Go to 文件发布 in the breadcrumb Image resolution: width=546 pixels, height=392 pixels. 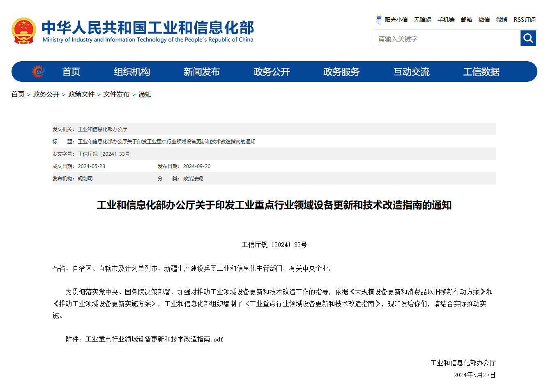(x=116, y=94)
